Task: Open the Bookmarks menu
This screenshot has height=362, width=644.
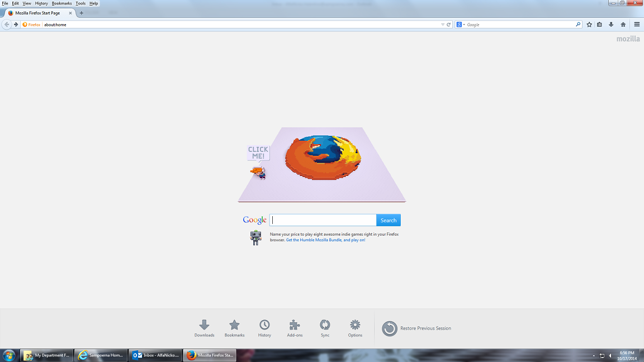Action: click(x=61, y=3)
